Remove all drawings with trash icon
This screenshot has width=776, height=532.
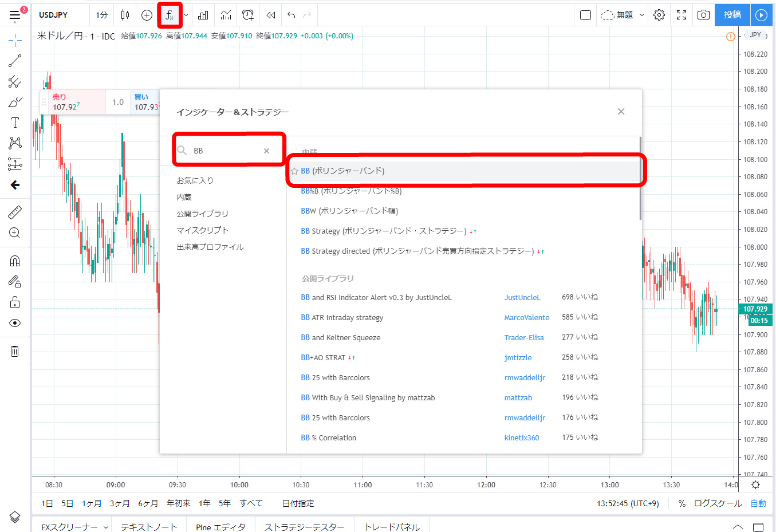coord(15,351)
